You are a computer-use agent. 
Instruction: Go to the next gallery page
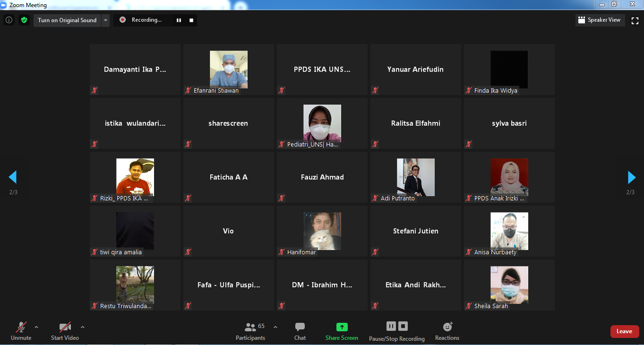(x=631, y=177)
